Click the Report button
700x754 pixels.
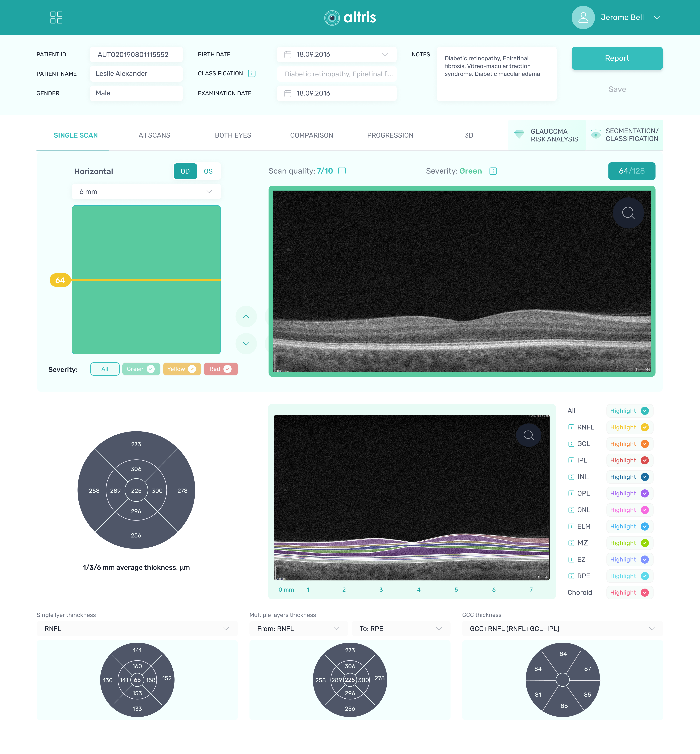click(617, 58)
